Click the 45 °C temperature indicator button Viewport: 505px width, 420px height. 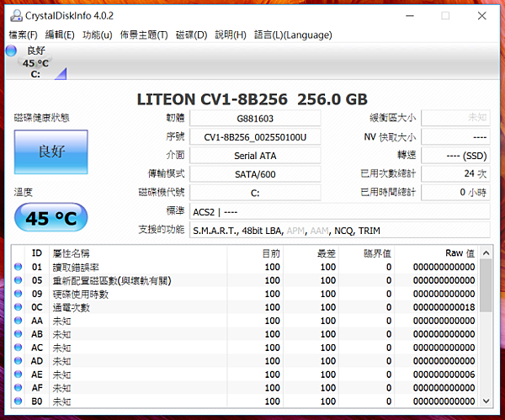[x=50, y=217]
